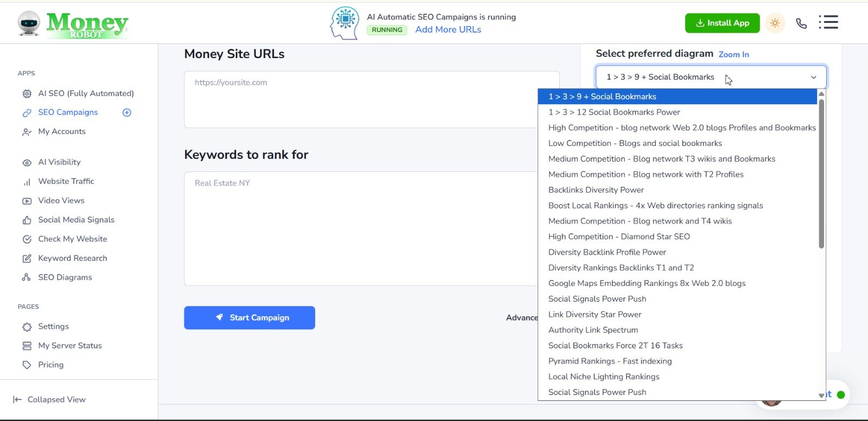Select 'Authority Link Spectrum' option
The height and width of the screenshot is (421, 868).
pyautogui.click(x=677, y=330)
